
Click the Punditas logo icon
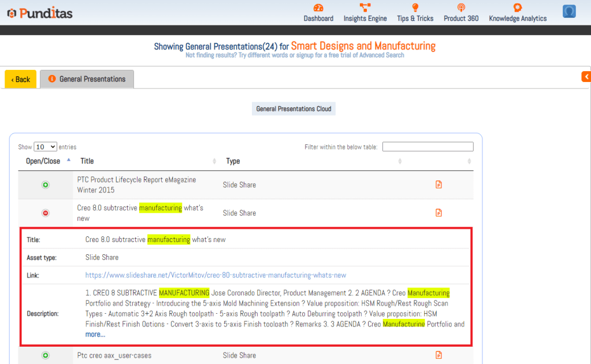[x=11, y=13]
